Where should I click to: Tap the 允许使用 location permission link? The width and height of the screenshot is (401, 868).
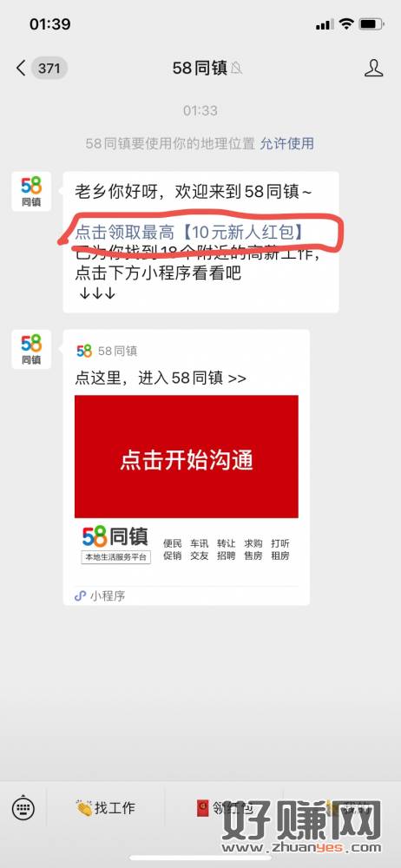coord(287,143)
